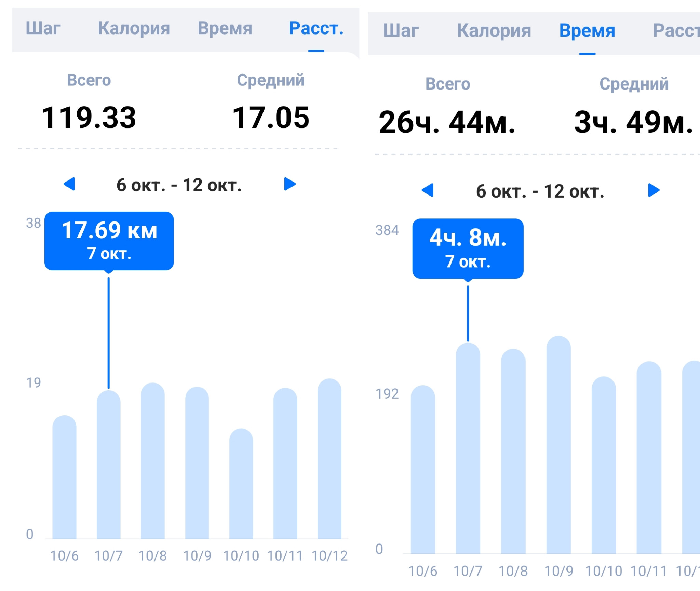This screenshot has height=591, width=700.
Task: Go to previous week in distance chart
Action: pos(69,184)
